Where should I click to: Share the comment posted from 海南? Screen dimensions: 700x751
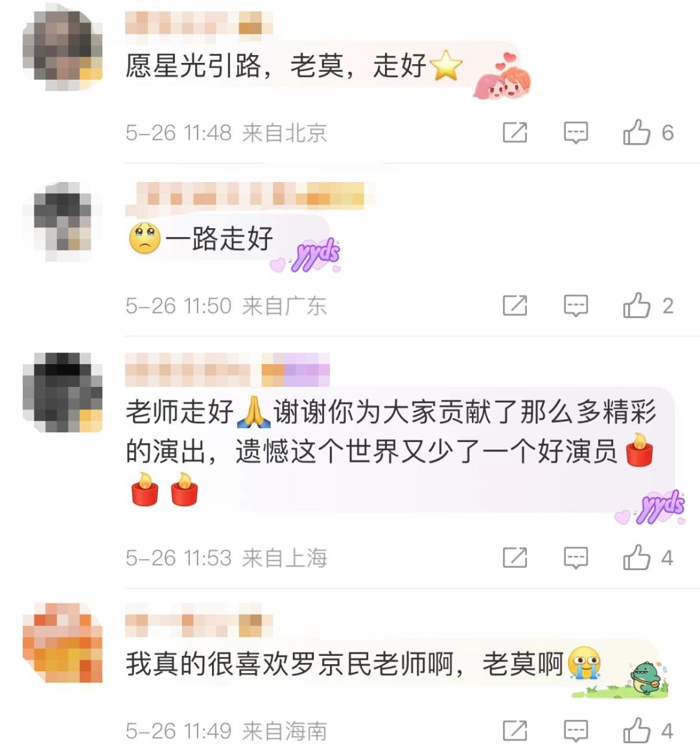pos(515,730)
